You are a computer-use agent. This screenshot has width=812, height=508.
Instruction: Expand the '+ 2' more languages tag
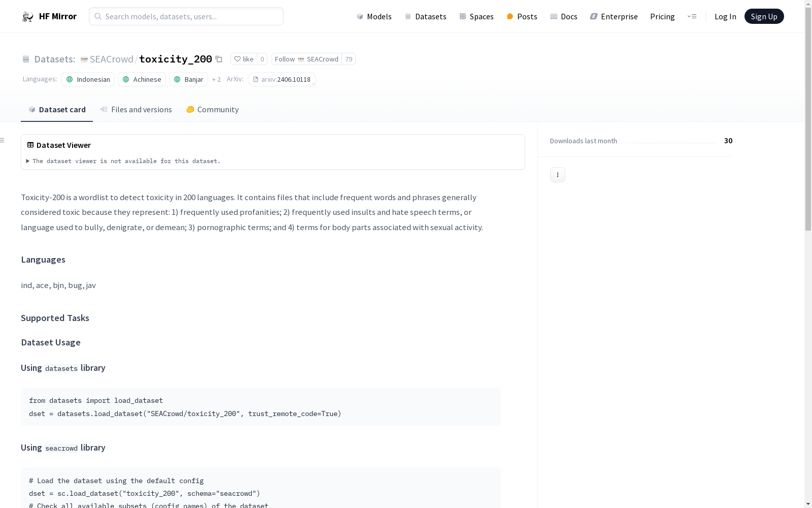pos(216,79)
